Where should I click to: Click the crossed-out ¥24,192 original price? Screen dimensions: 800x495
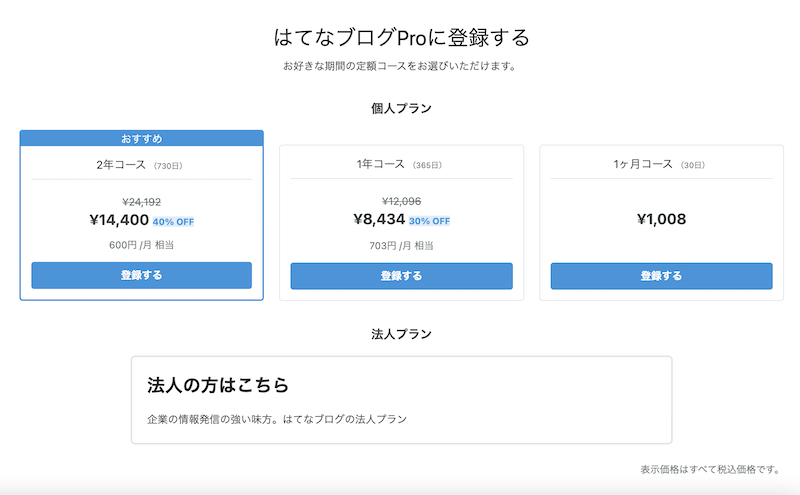coord(141,200)
